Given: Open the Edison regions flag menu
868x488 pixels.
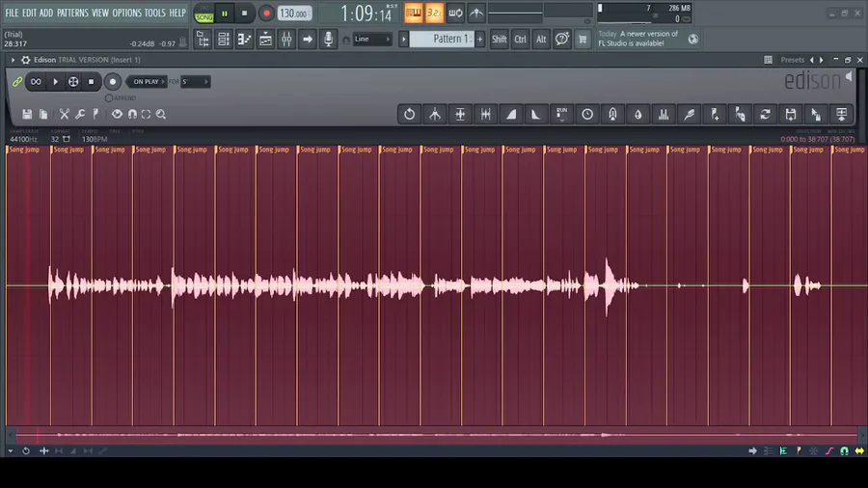Looking at the screenshot, I should click(x=95, y=114).
